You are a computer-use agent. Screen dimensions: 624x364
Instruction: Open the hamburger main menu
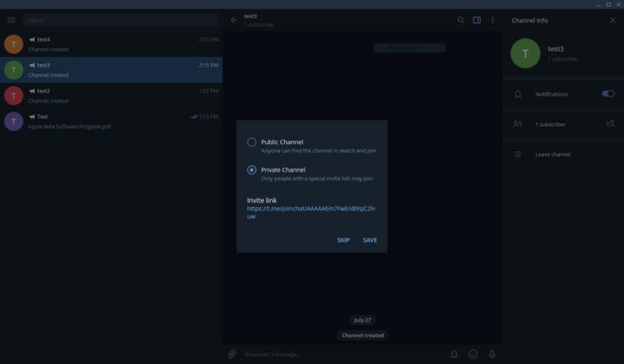pyautogui.click(x=11, y=20)
